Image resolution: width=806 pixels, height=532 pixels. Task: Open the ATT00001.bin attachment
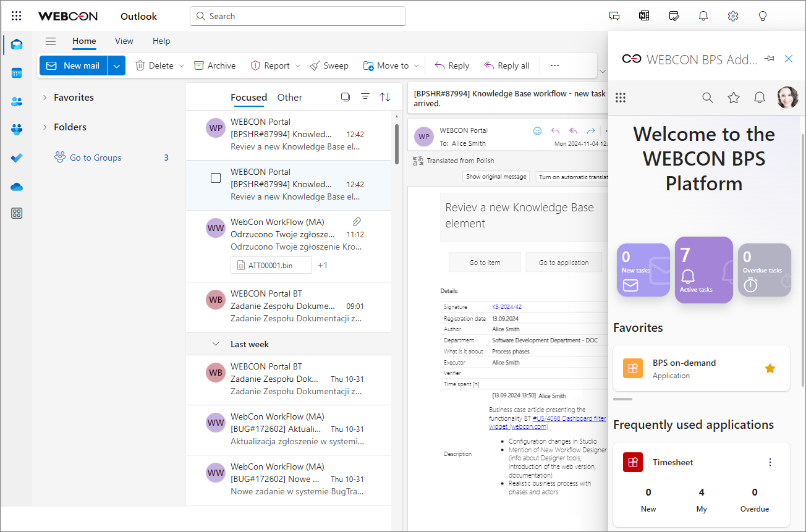271,265
